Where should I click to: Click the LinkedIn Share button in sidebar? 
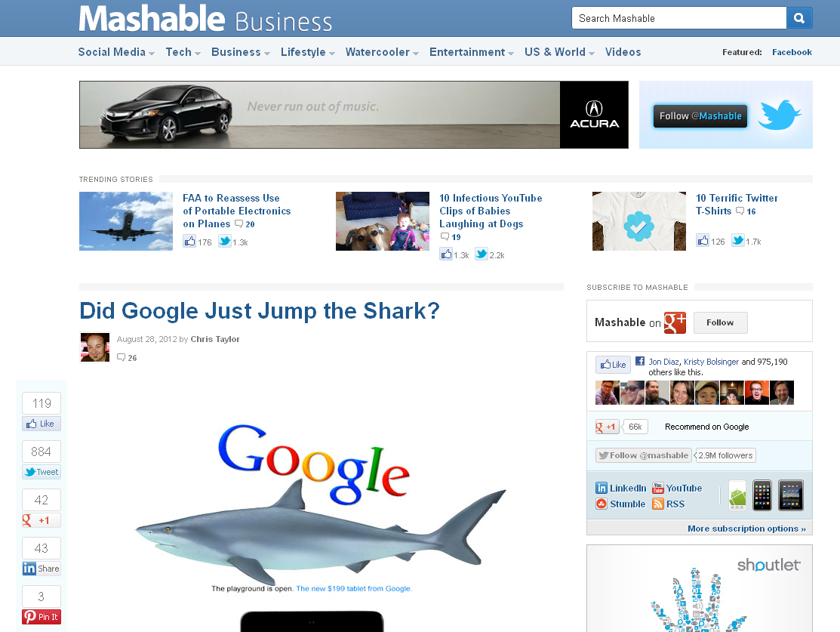42,569
